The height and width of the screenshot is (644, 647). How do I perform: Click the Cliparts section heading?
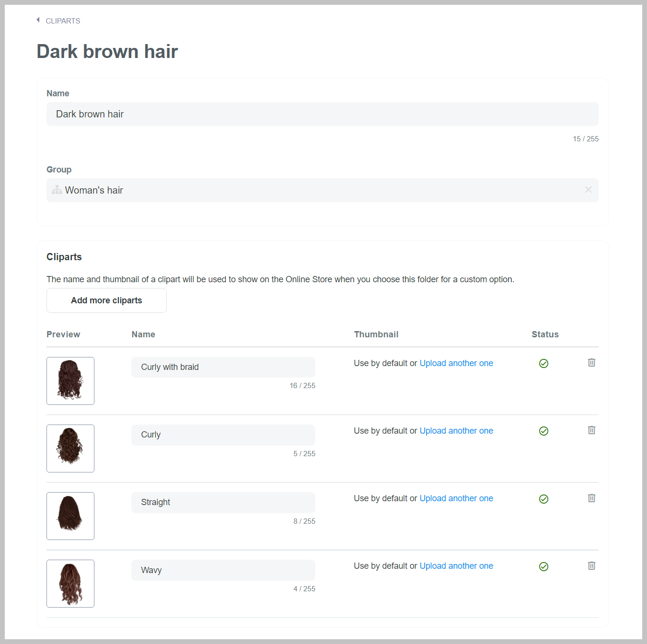(x=64, y=257)
